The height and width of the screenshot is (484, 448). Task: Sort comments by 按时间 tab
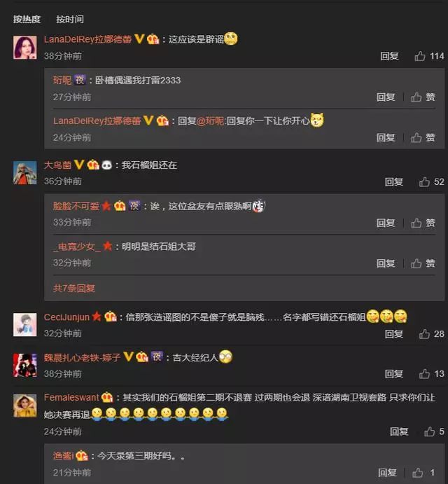coord(70,19)
